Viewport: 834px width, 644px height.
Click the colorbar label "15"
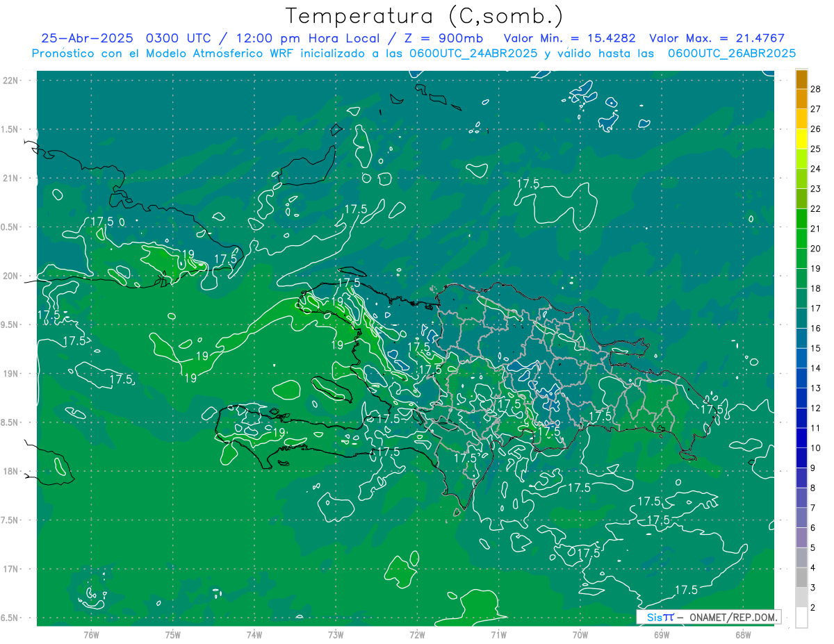tap(816, 348)
